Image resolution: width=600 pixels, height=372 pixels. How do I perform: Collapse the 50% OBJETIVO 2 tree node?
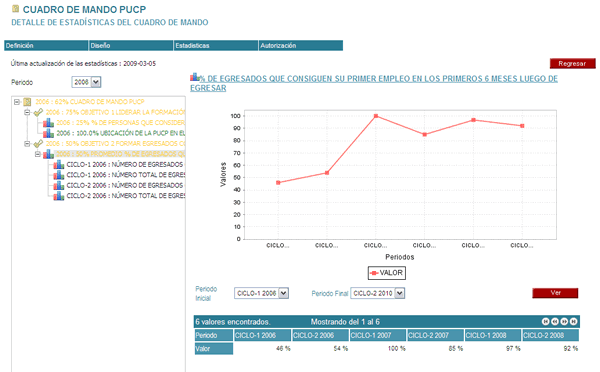(27, 144)
